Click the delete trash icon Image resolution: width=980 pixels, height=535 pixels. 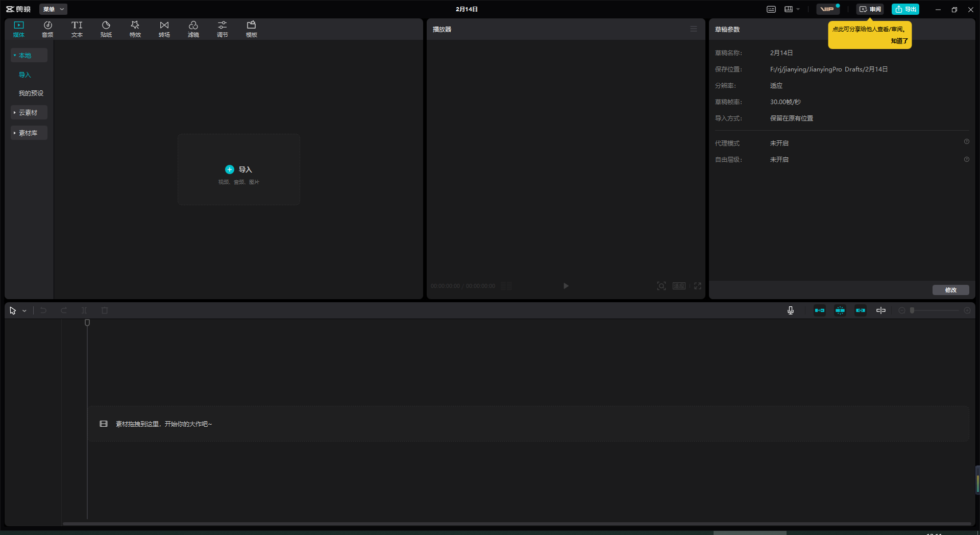(x=105, y=310)
